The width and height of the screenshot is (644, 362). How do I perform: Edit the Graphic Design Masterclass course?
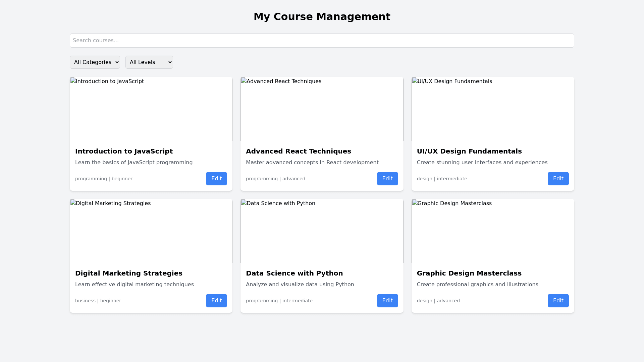tap(558, 301)
